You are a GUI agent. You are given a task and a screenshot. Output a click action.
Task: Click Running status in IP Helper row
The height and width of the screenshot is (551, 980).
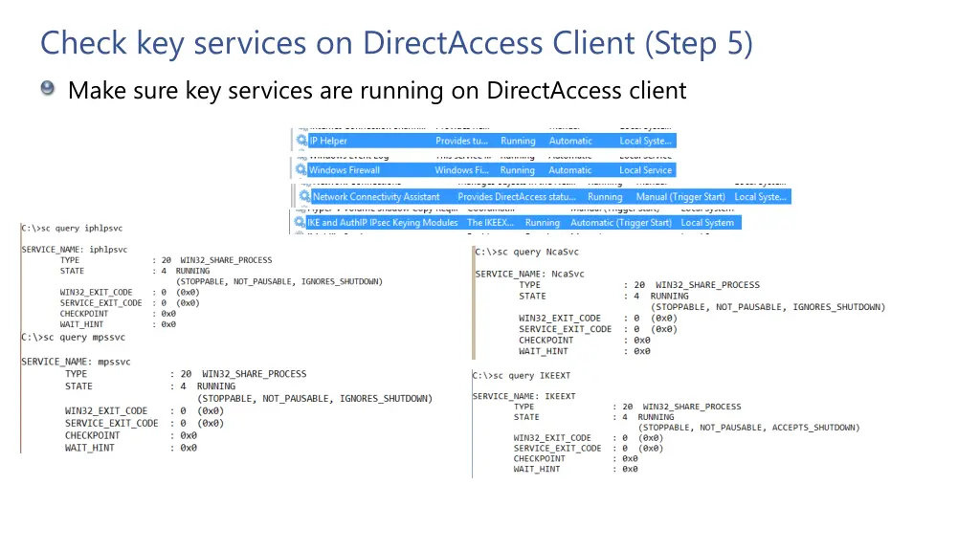(x=518, y=142)
